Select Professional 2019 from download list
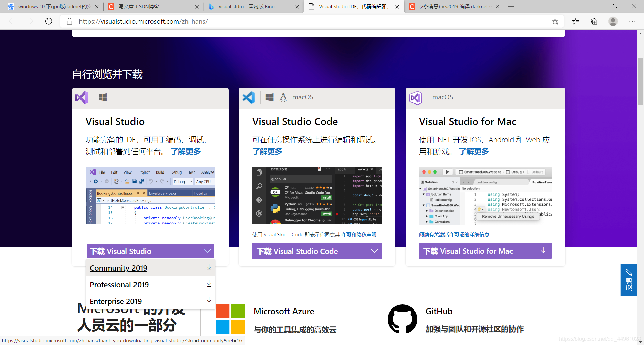Viewport: 644px width, 345px height. tap(150, 285)
